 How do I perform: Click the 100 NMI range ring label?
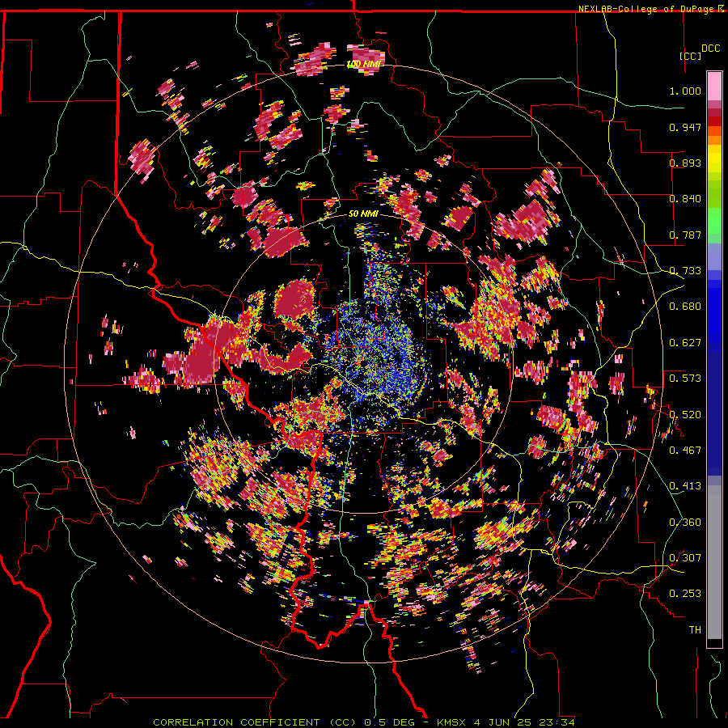[364, 64]
